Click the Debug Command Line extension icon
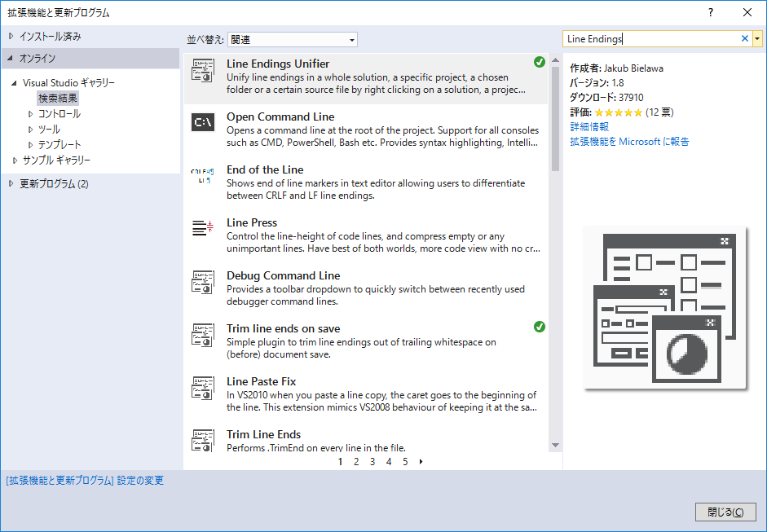This screenshot has width=767, height=532. [202, 282]
